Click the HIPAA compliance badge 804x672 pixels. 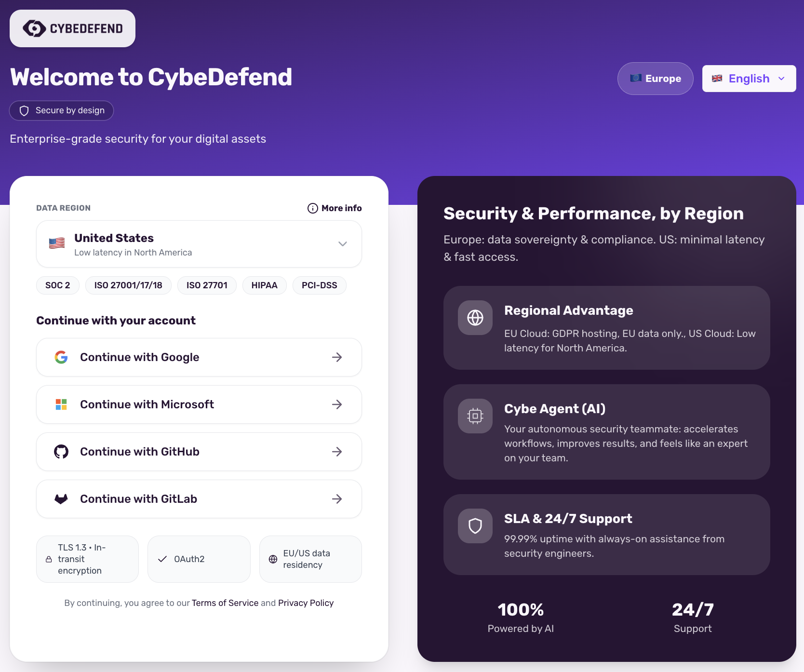pos(265,285)
